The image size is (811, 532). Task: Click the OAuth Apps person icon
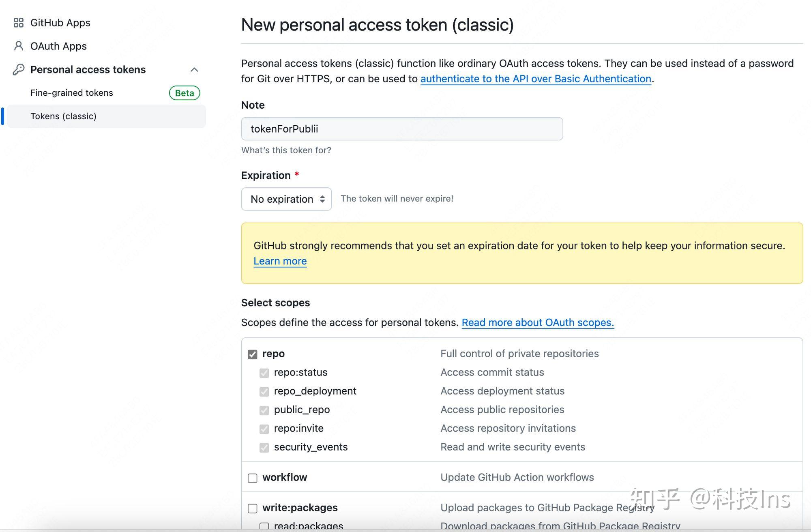(x=19, y=46)
